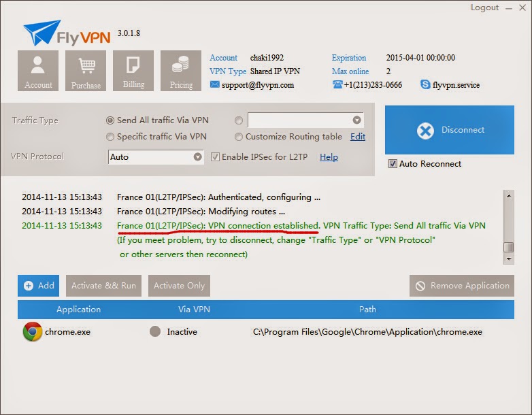Open the Edit routing table link

coord(358,137)
